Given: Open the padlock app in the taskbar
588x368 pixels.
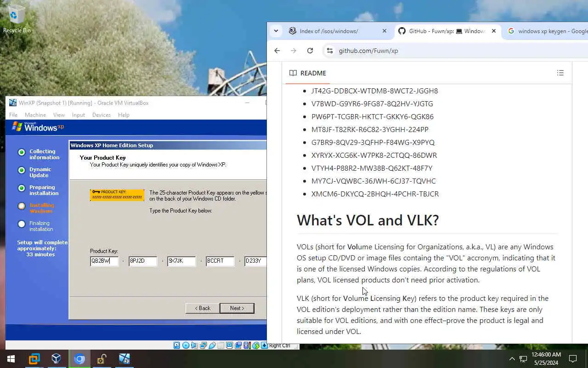Looking at the screenshot, I should [102, 359].
